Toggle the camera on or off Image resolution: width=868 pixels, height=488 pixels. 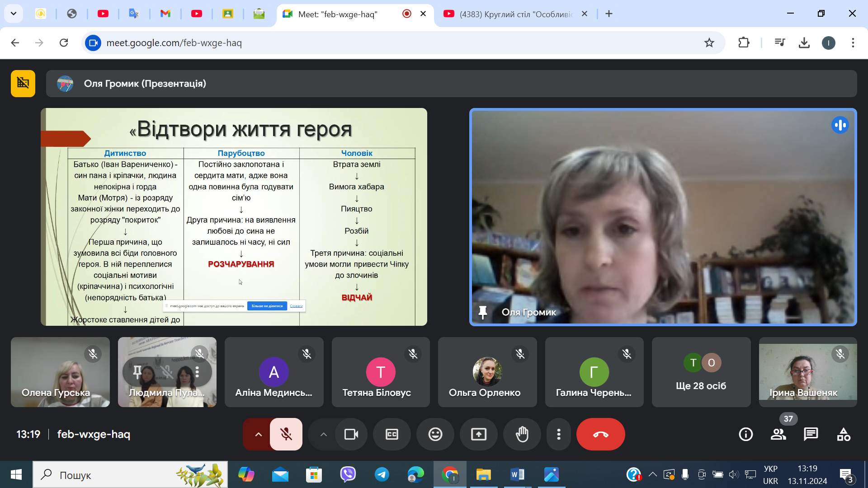coord(351,434)
